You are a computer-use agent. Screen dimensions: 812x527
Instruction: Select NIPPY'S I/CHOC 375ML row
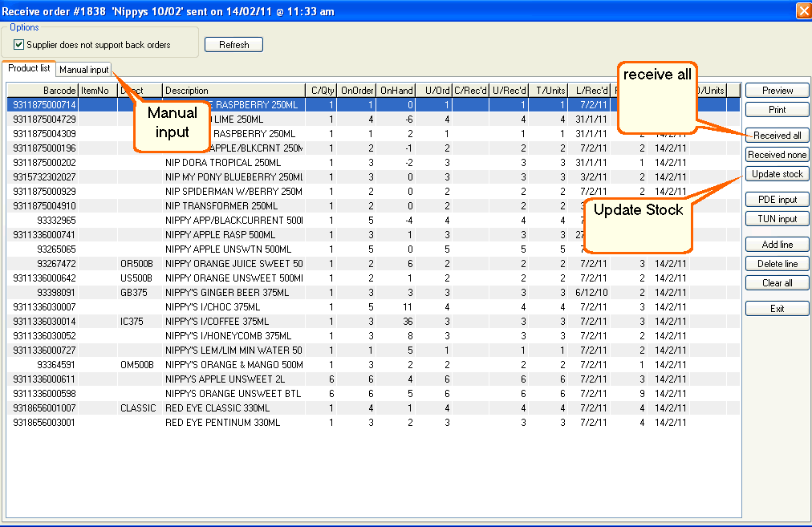click(373, 307)
